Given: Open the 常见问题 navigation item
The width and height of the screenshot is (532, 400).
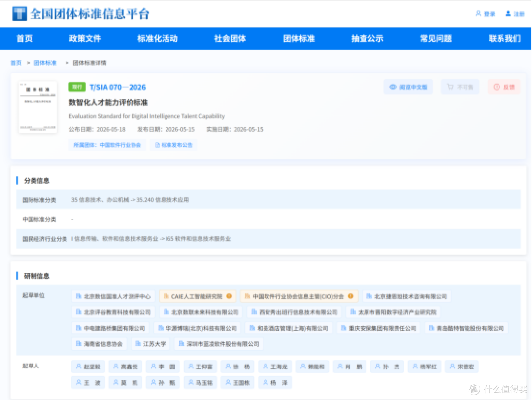Looking at the screenshot, I should [x=436, y=39].
